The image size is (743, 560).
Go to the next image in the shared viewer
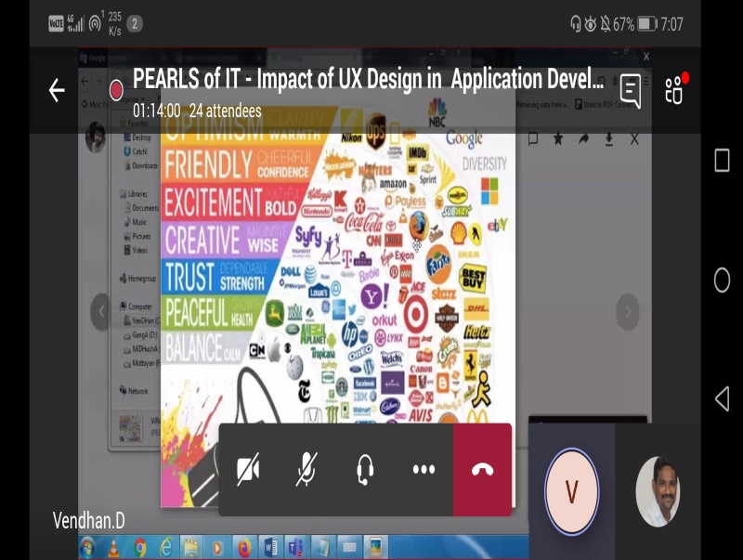[628, 312]
